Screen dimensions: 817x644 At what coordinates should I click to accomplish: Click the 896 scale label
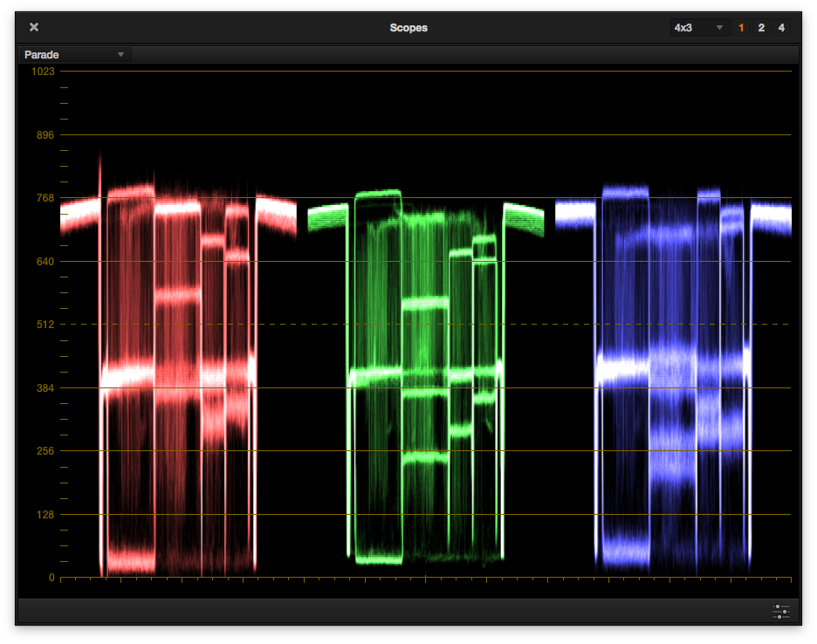[x=45, y=135]
